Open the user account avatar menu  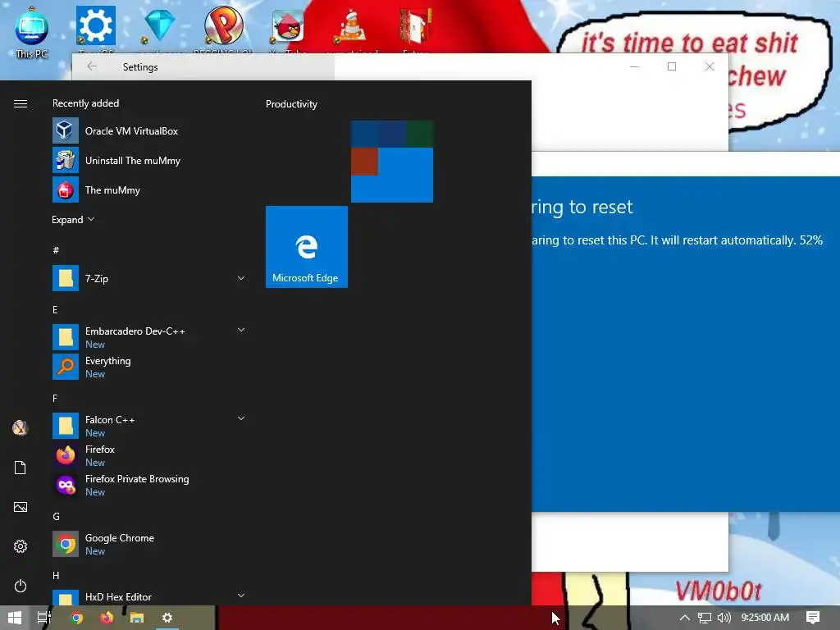(x=21, y=428)
